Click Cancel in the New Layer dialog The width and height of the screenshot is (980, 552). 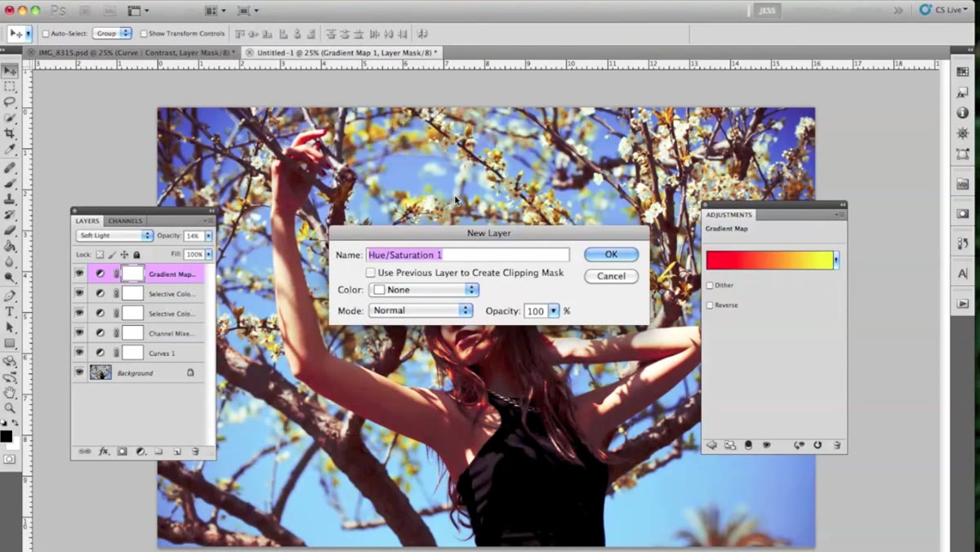click(611, 276)
